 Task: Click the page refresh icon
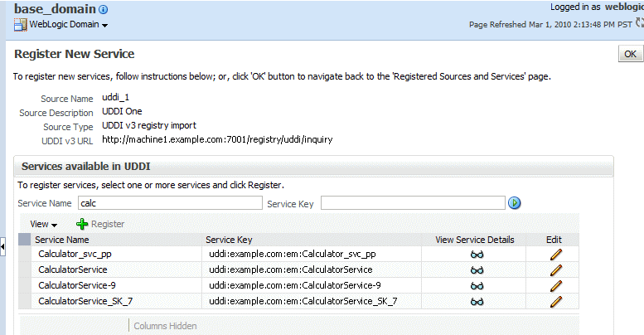[639, 24]
